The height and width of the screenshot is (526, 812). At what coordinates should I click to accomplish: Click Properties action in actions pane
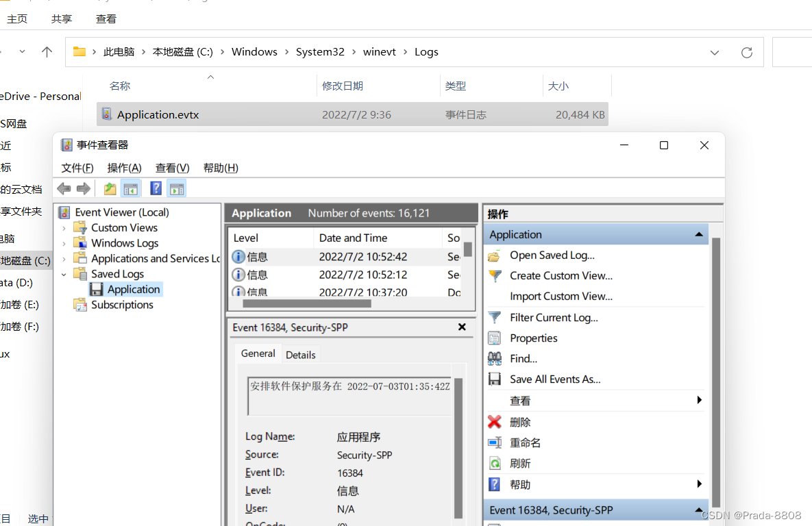coord(533,338)
